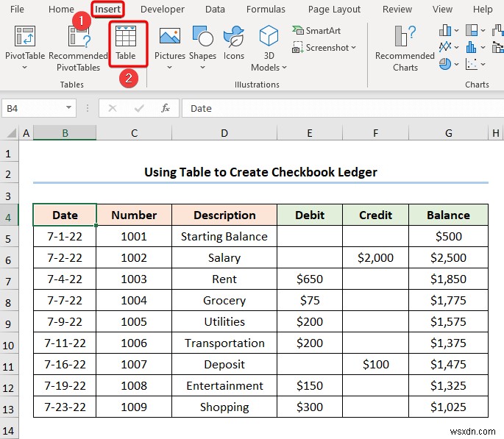The width and height of the screenshot is (504, 439).
Task: Click the PivotTable icon
Action: point(25,36)
